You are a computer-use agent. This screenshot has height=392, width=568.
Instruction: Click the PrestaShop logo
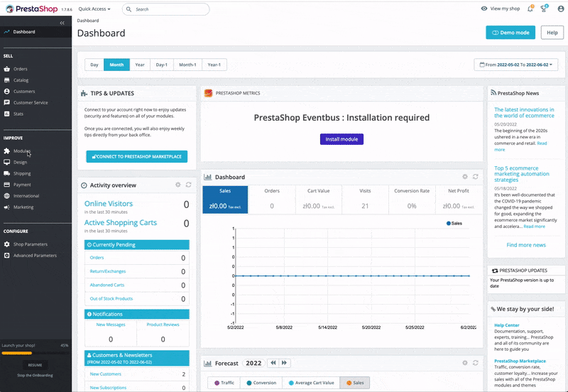point(32,9)
